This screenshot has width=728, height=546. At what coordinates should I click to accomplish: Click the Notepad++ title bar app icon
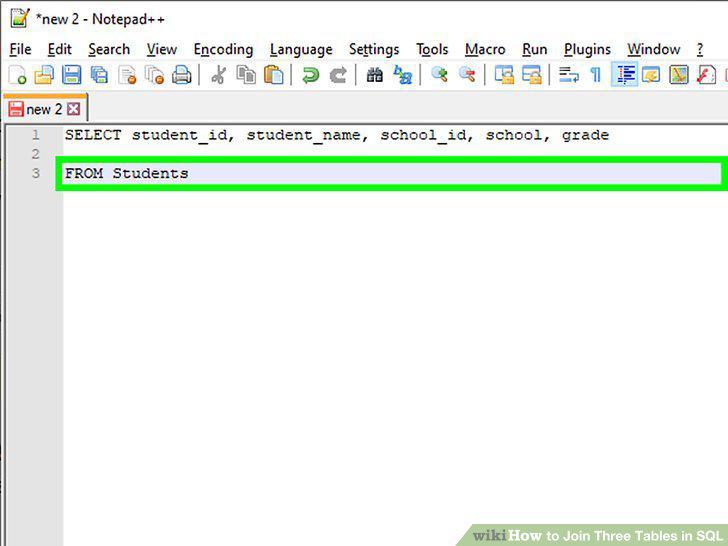[20, 18]
